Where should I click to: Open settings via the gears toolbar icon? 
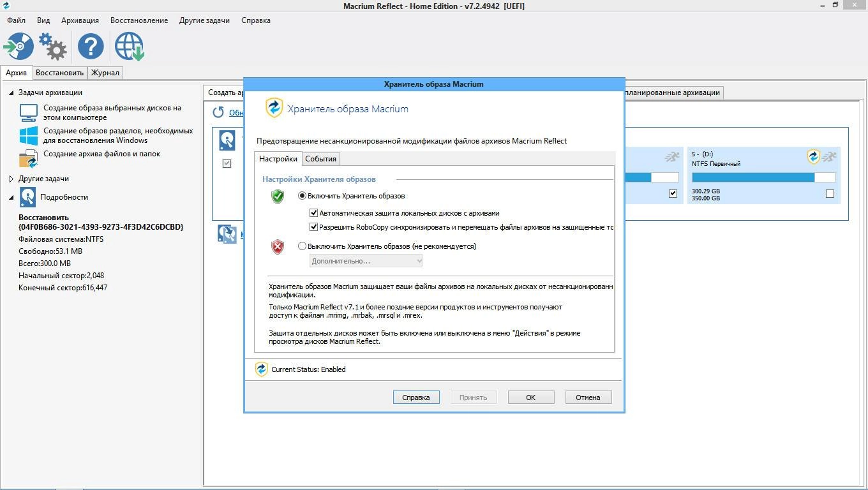click(x=52, y=47)
